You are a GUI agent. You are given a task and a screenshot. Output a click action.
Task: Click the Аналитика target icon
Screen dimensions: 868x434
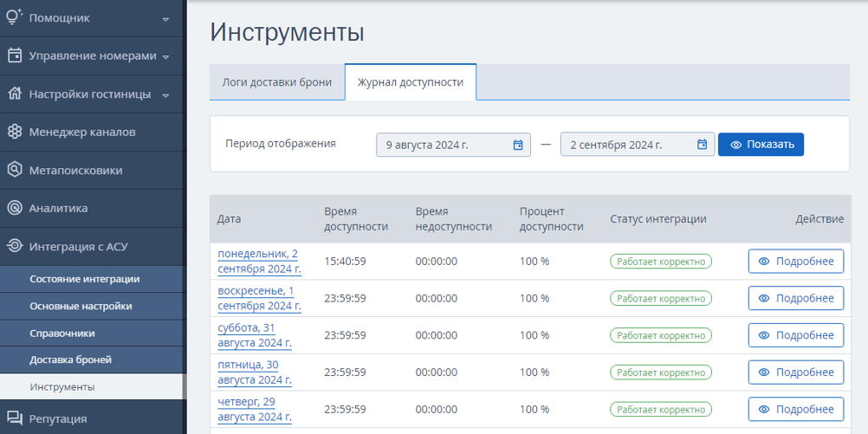(x=15, y=208)
